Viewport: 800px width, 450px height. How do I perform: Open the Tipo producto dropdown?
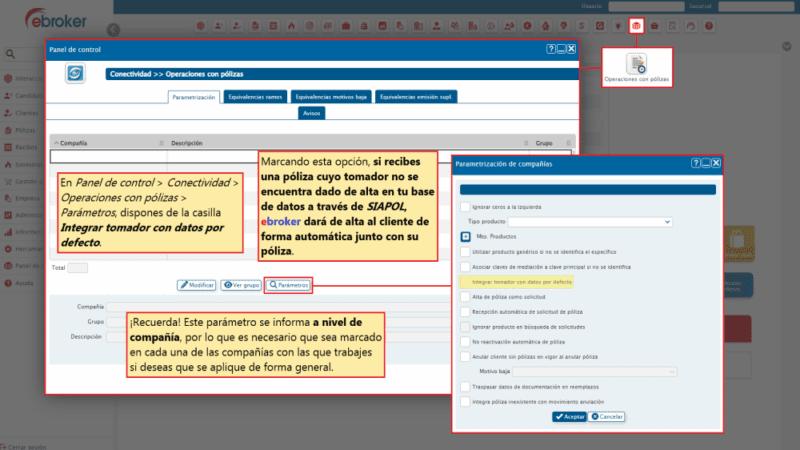coord(590,222)
